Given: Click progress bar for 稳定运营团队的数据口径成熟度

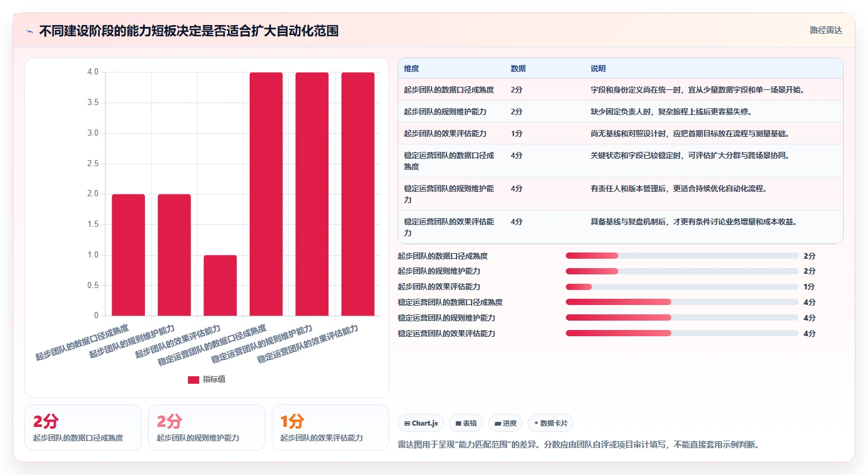Looking at the screenshot, I should pyautogui.click(x=682, y=302).
